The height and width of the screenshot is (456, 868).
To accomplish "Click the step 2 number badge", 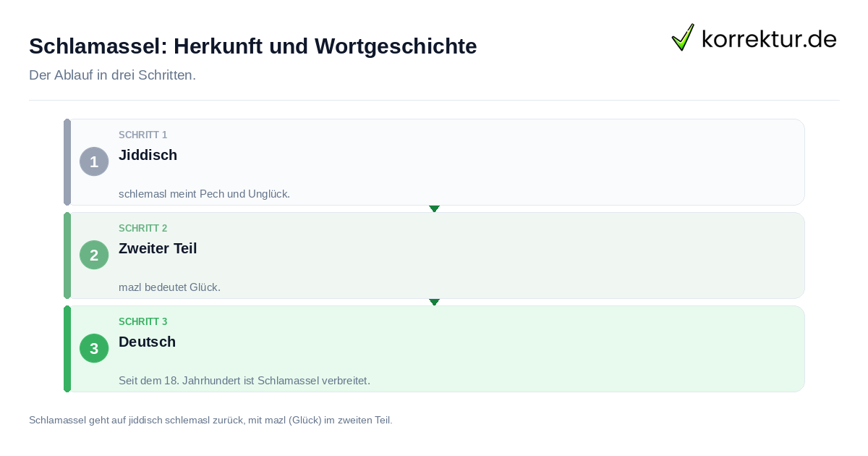I will [94, 255].
